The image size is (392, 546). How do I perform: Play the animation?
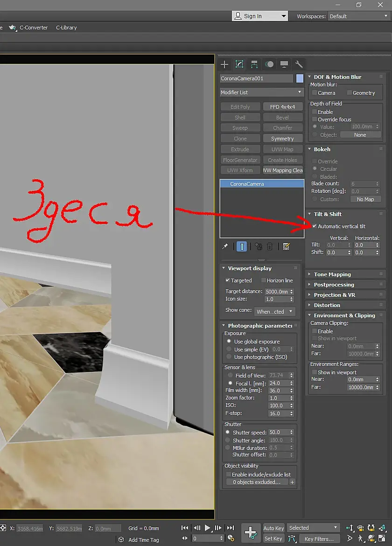tap(208, 528)
